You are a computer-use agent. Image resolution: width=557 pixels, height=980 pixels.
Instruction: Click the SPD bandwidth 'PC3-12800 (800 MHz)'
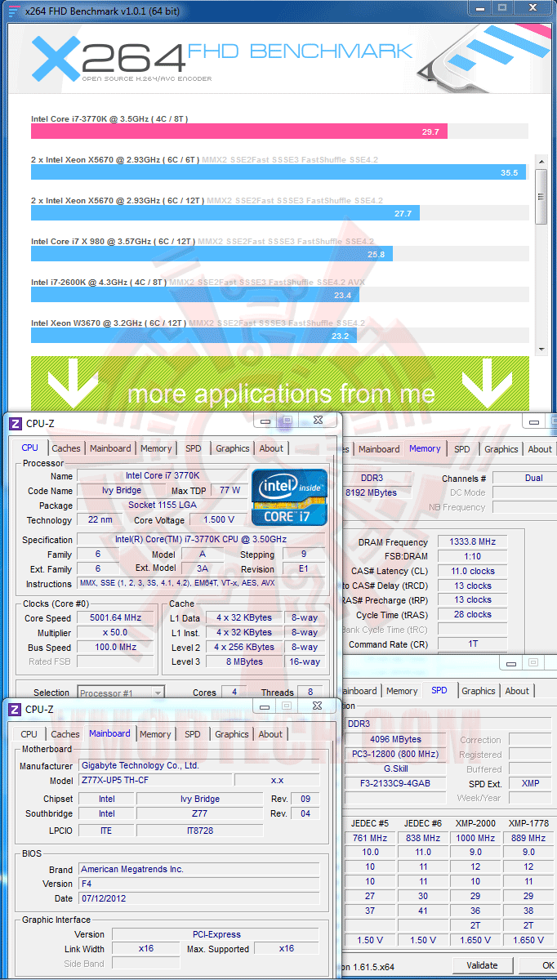[396, 754]
